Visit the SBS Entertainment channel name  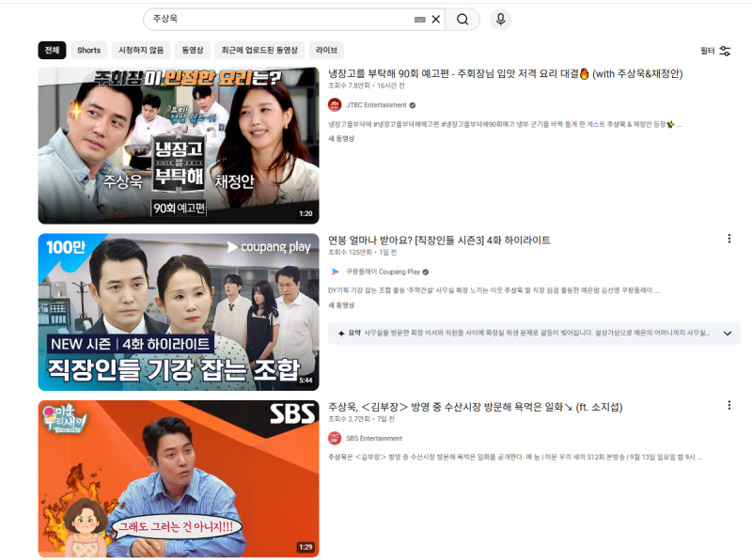tap(374, 438)
